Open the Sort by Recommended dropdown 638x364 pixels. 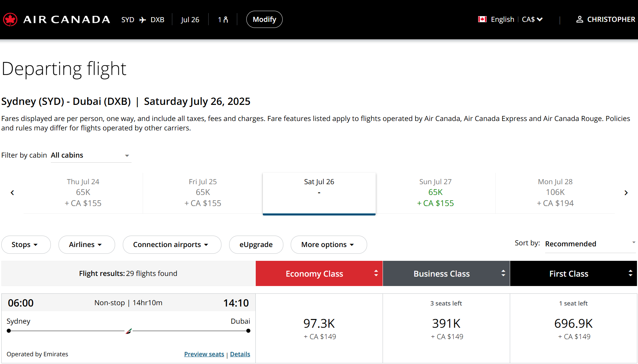click(x=590, y=244)
